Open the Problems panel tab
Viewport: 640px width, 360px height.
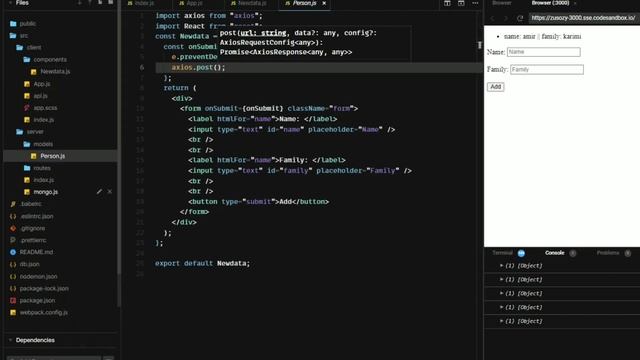click(608, 253)
